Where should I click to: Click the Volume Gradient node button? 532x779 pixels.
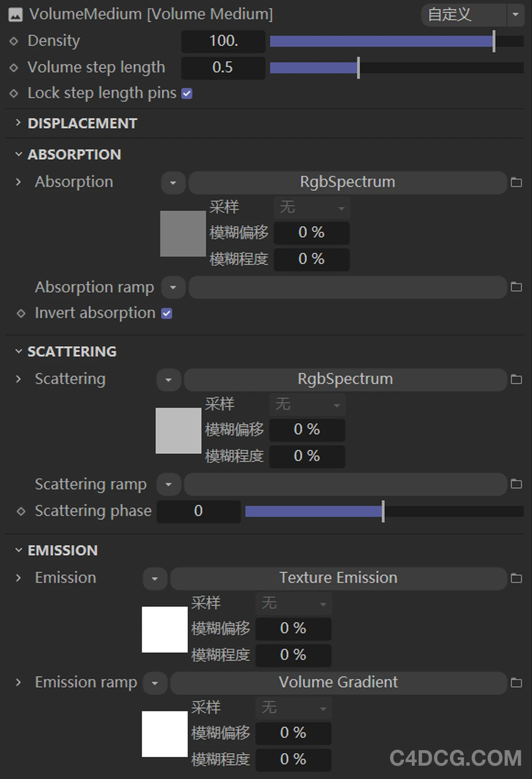(x=338, y=682)
